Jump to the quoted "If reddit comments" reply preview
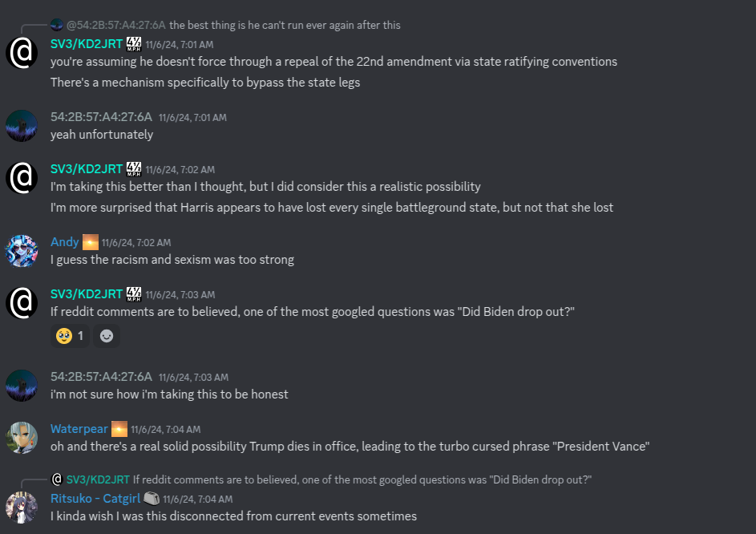Image resolution: width=756 pixels, height=534 pixels. [362, 479]
